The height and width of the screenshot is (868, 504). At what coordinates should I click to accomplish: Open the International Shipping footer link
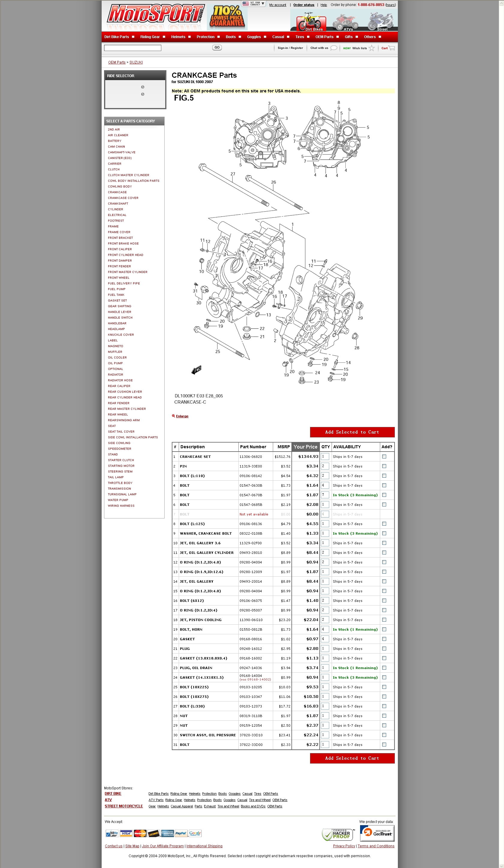204,846
